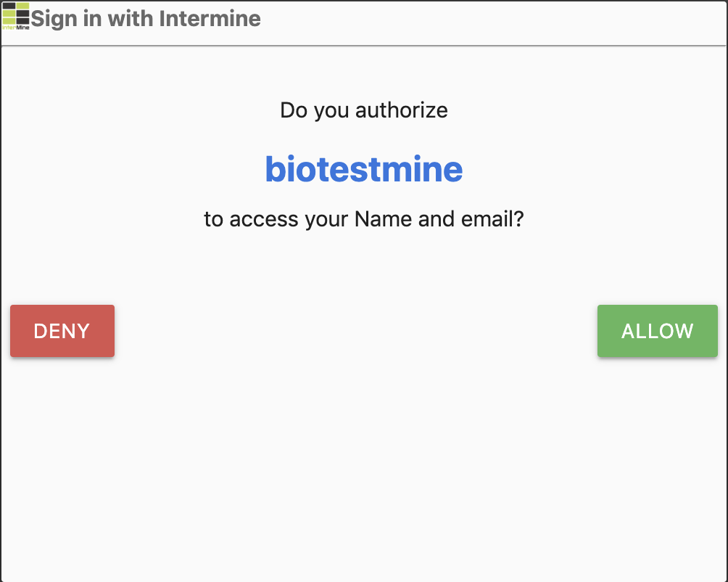
Task: Click the Name and email question text
Action: click(x=363, y=218)
